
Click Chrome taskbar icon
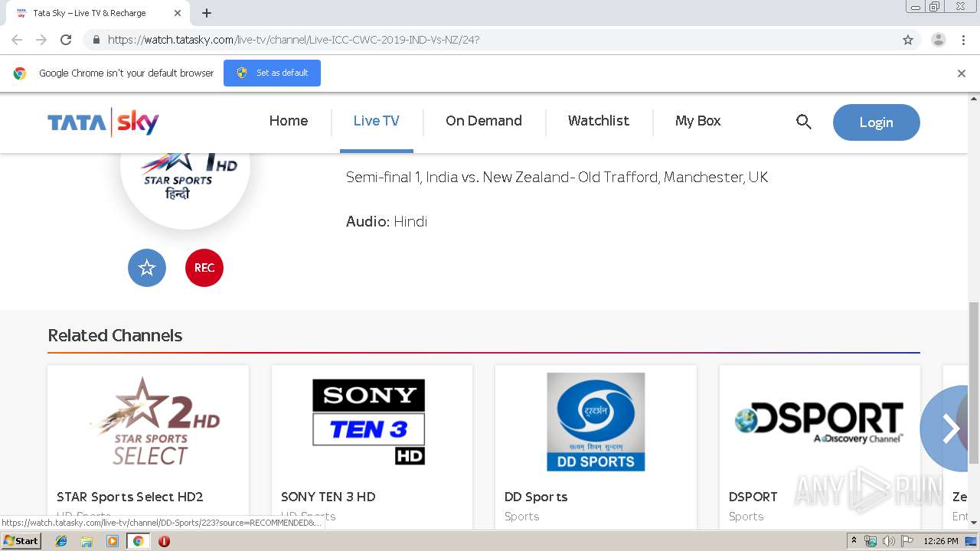pyautogui.click(x=138, y=541)
